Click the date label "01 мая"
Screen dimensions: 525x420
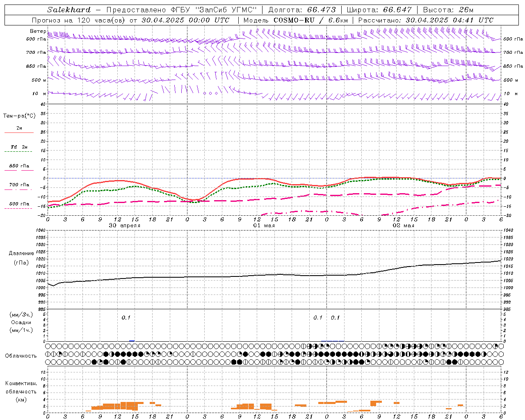[264, 226]
